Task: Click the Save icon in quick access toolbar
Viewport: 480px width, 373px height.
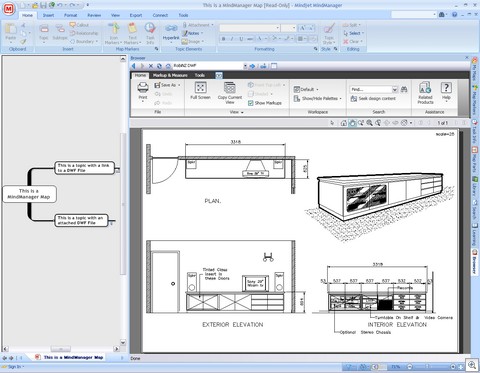Action: pos(43,5)
